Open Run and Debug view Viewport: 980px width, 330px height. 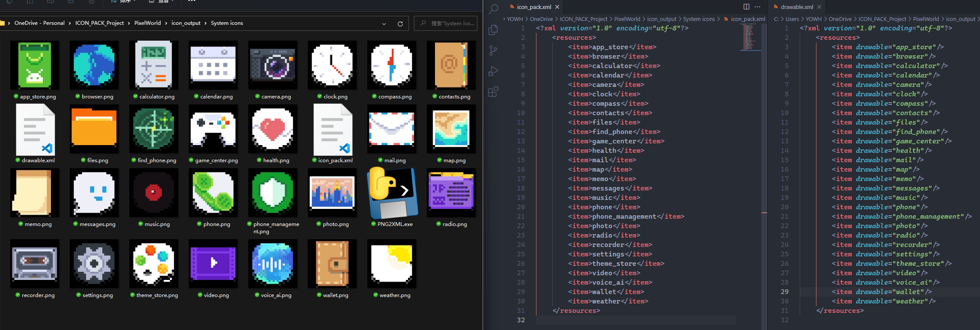493,71
